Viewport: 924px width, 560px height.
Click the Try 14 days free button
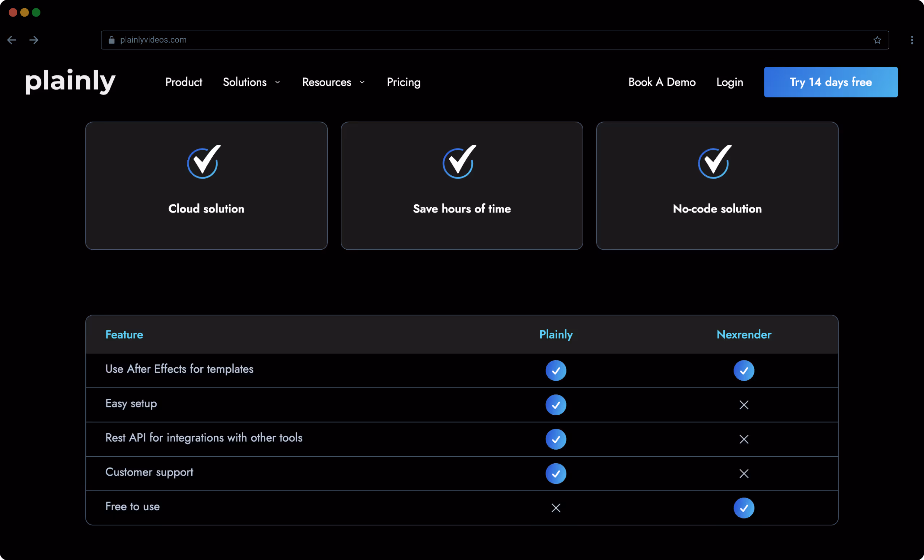pyautogui.click(x=830, y=82)
